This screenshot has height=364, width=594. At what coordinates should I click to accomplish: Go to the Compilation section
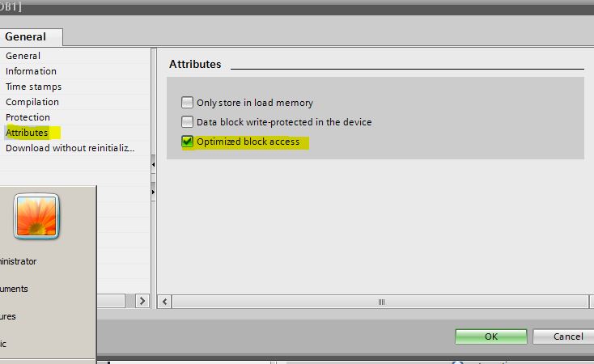[x=32, y=102]
